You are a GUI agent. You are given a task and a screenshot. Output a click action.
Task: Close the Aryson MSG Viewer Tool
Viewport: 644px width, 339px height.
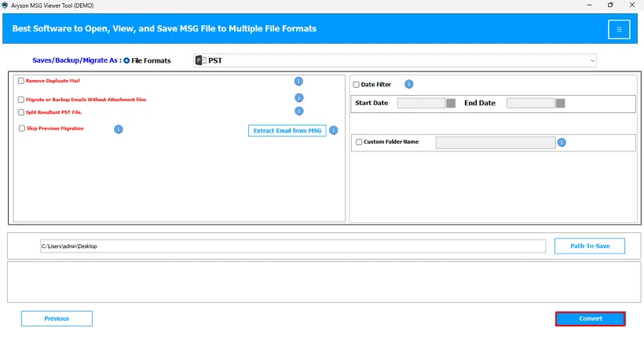[632, 5]
